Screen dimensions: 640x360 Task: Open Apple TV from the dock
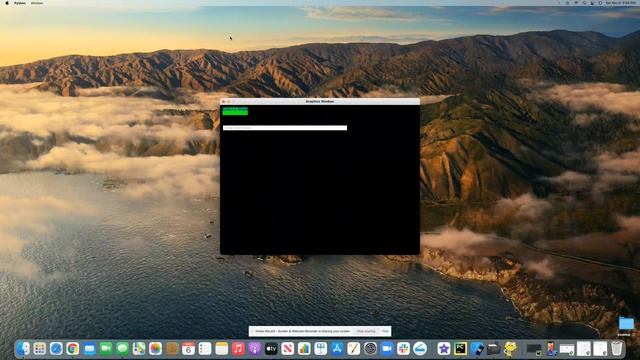point(271,349)
